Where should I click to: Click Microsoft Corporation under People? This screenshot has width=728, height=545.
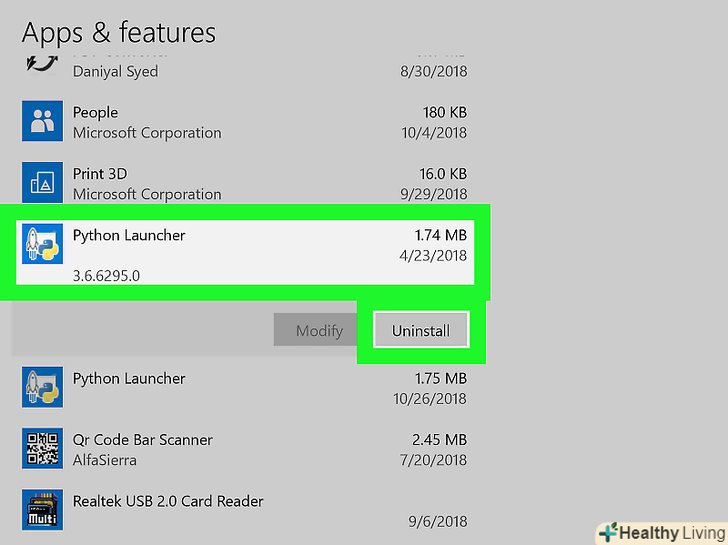click(x=147, y=133)
